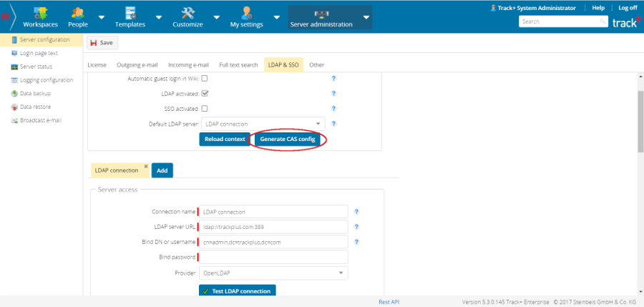The height and width of the screenshot is (307, 644).
Task: Click the Server status sidebar icon
Action: pyautogui.click(x=14, y=67)
